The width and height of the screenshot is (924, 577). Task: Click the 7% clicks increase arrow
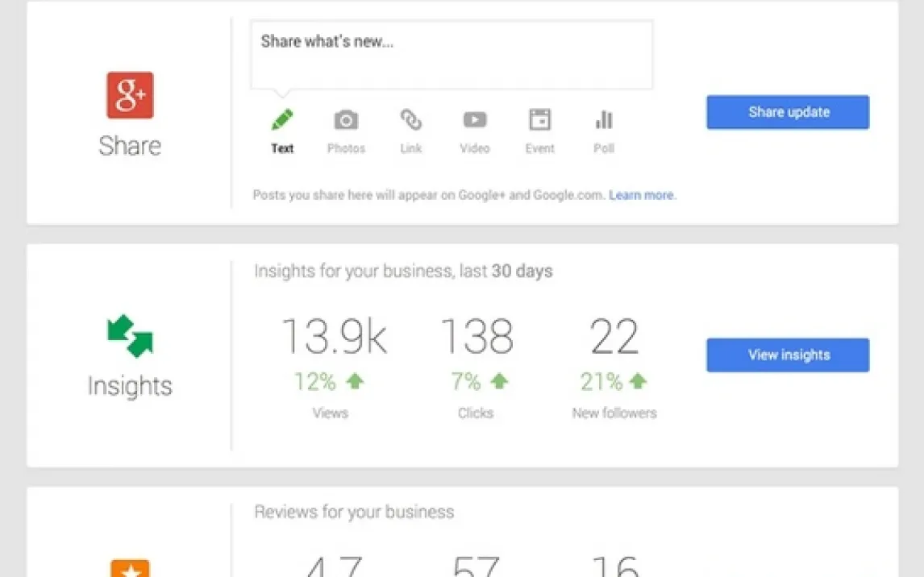pos(499,381)
